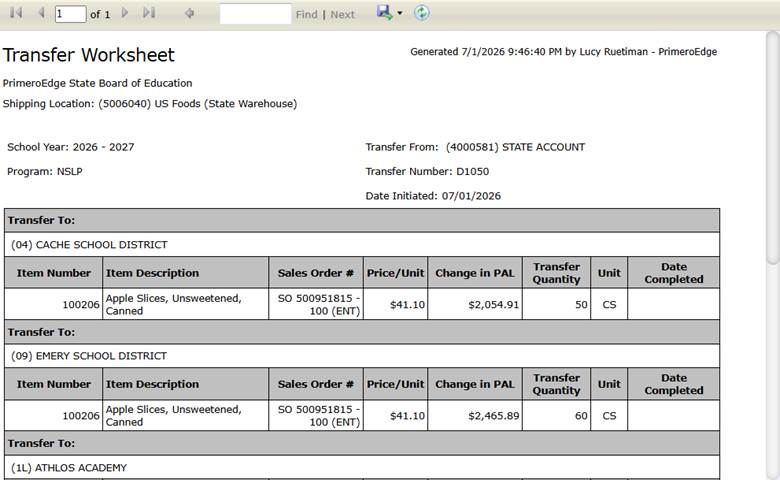This screenshot has height=480, width=780.
Task: Click PrimeroEdge State Board of Education text
Action: [98, 83]
